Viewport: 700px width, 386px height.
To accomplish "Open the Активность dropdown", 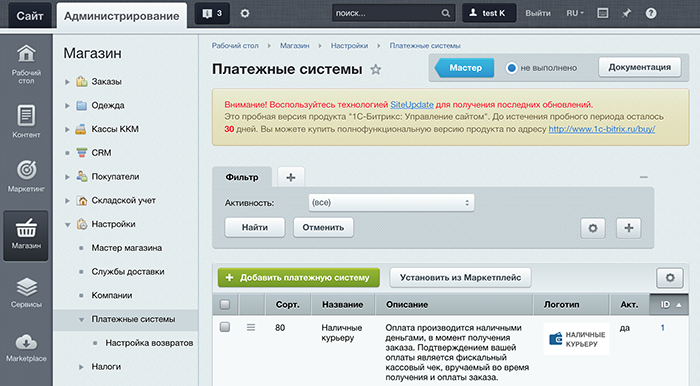I will (x=391, y=203).
